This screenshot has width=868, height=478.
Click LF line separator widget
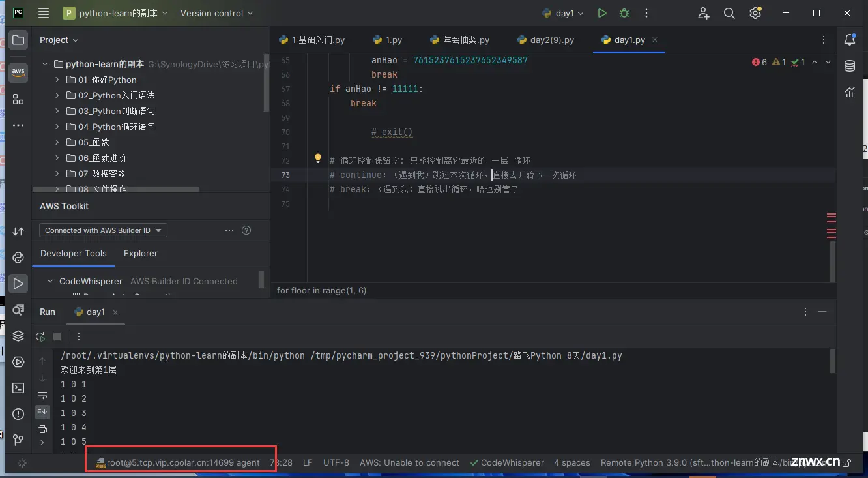click(308, 463)
